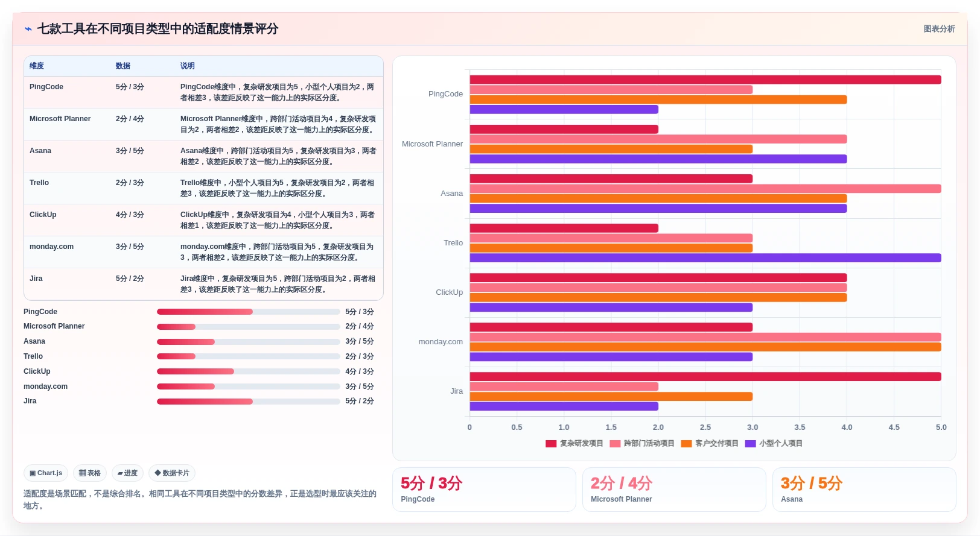This screenshot has height=536, width=980.
Task: Select the Trello table row name
Action: [x=39, y=183]
